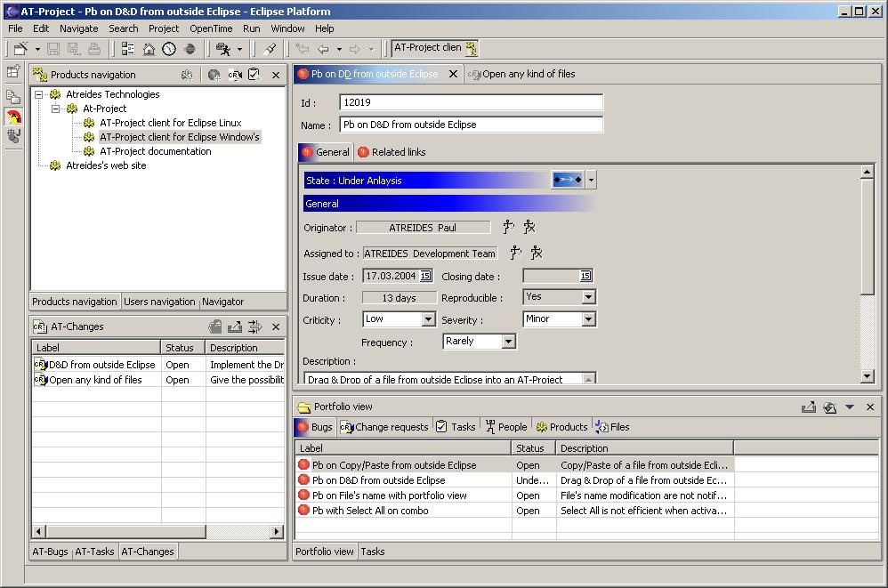Click the running man Run icon

click(223, 49)
